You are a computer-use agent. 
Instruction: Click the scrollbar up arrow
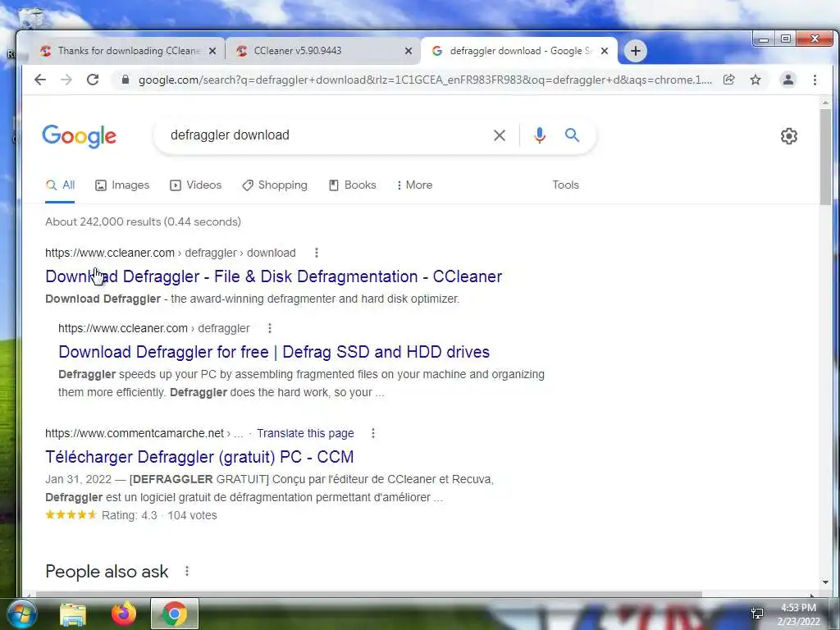pyautogui.click(x=825, y=102)
